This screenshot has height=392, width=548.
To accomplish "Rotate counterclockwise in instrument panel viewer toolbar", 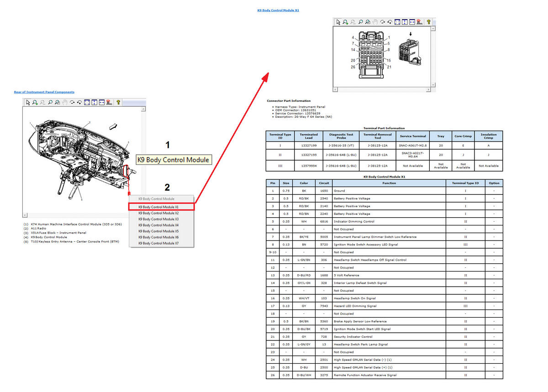I will [x=79, y=103].
